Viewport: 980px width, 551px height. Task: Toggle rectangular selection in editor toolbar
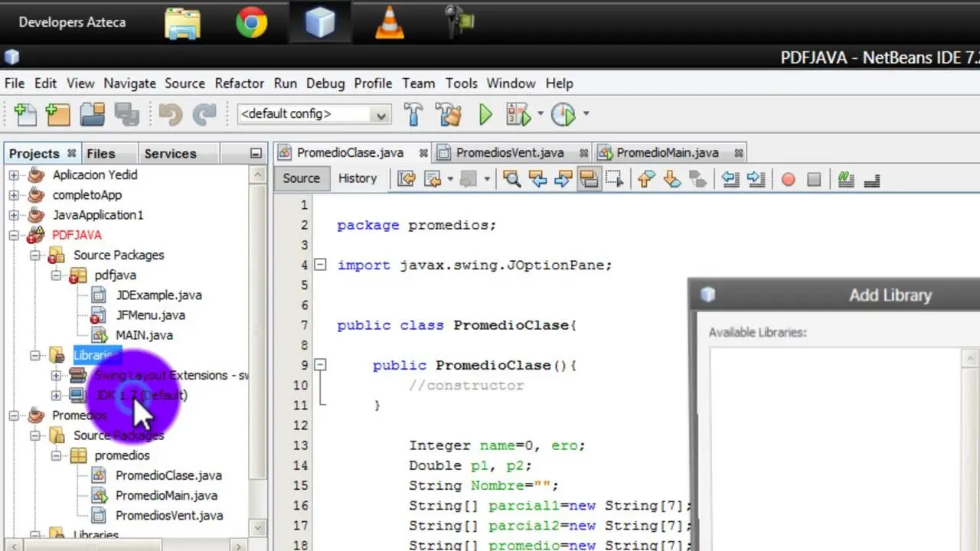coord(614,179)
